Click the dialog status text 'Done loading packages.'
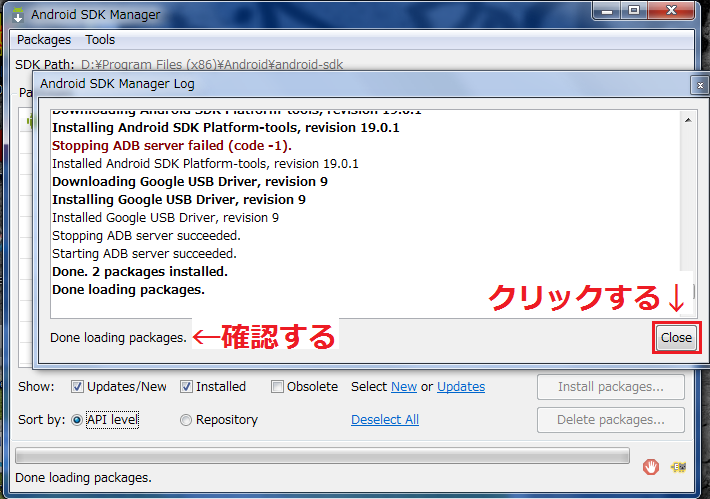The width and height of the screenshot is (710, 499). click(118, 338)
